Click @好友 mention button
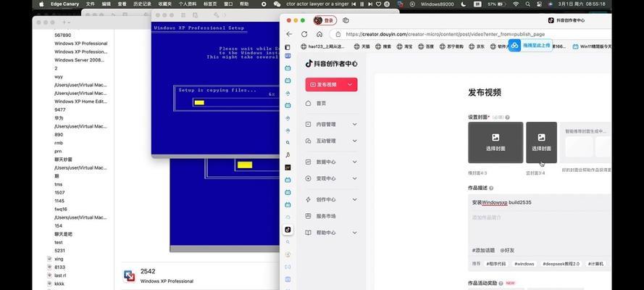Screen dimensions: 644x290 point(507,250)
